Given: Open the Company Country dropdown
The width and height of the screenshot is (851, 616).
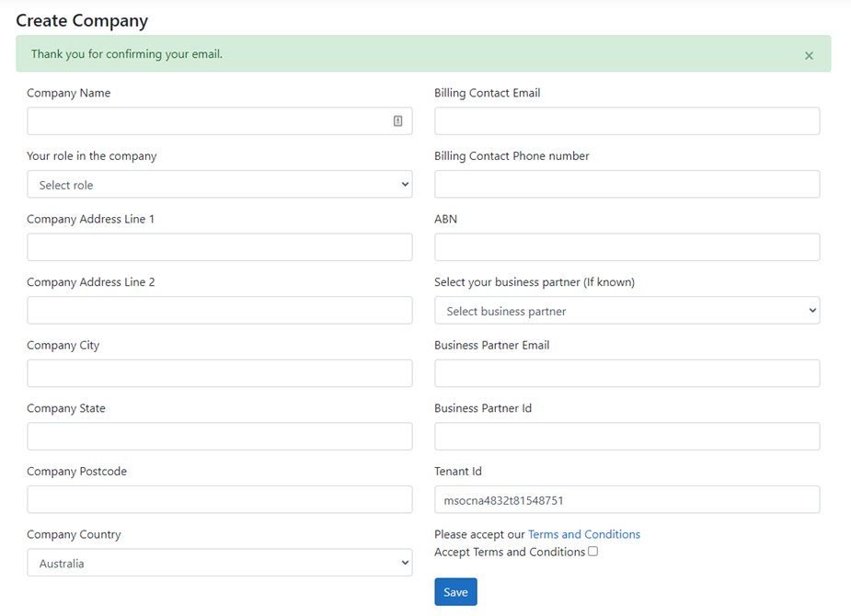Looking at the screenshot, I should point(219,563).
